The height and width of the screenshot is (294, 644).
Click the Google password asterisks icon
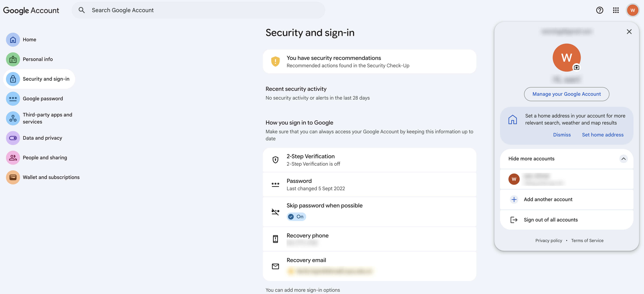[13, 99]
